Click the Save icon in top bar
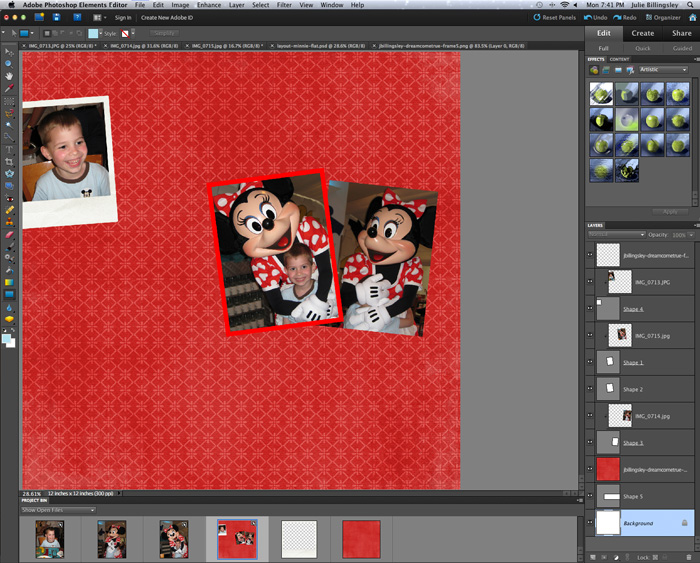Viewport: 700px width, 563px height. click(56, 17)
